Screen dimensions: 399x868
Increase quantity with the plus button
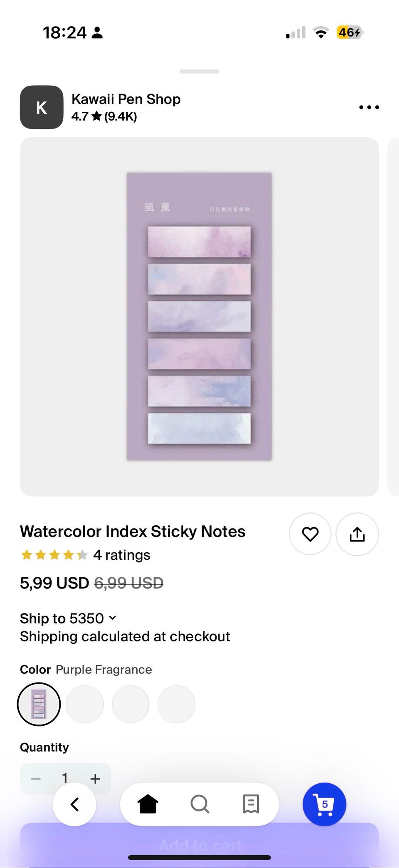coord(95,779)
